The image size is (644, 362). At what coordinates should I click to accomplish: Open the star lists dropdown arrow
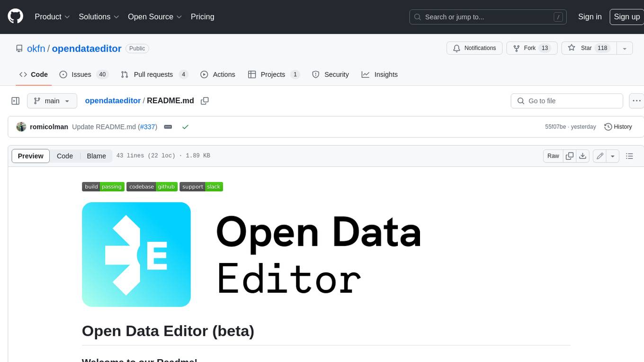coord(625,48)
